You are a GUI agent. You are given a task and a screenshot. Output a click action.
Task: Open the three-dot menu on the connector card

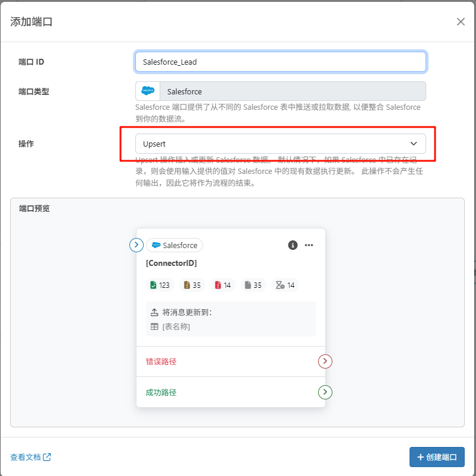[309, 245]
